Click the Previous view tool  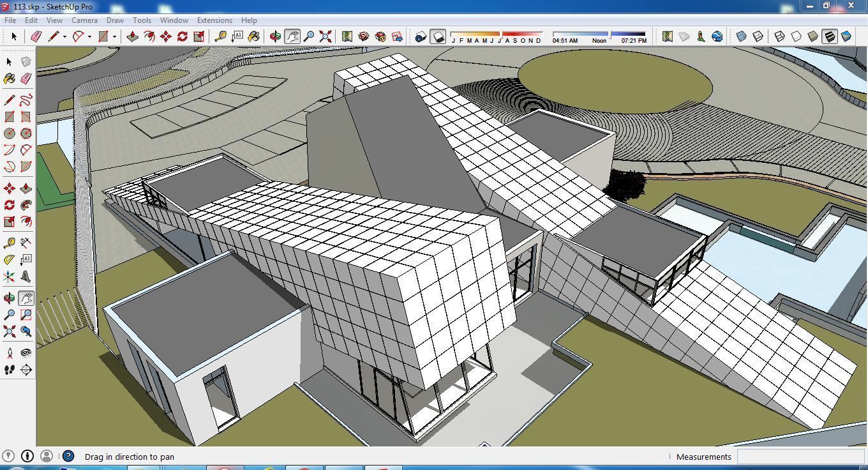coord(26,331)
